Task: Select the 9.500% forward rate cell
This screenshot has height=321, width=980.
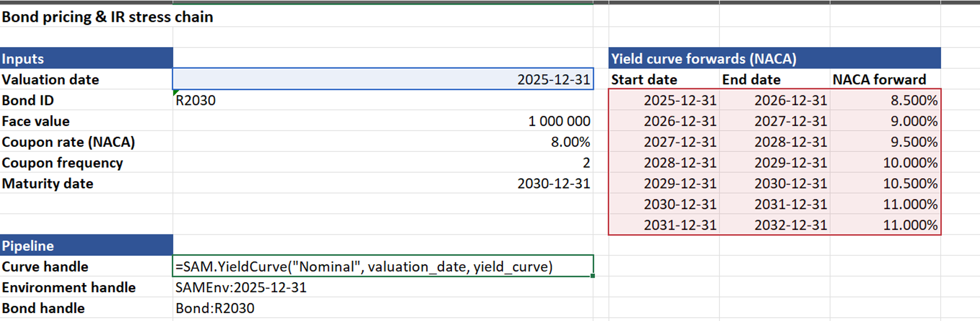Action: click(x=885, y=142)
